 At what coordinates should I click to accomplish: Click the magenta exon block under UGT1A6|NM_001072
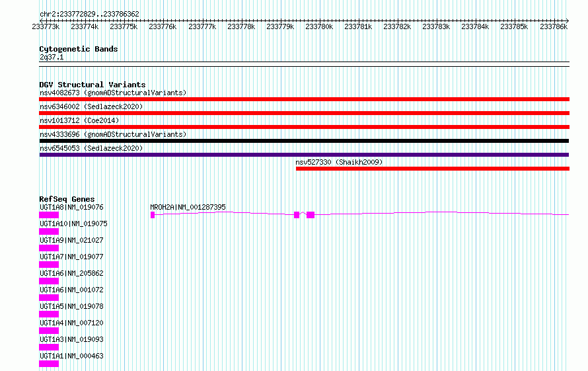[x=49, y=298]
